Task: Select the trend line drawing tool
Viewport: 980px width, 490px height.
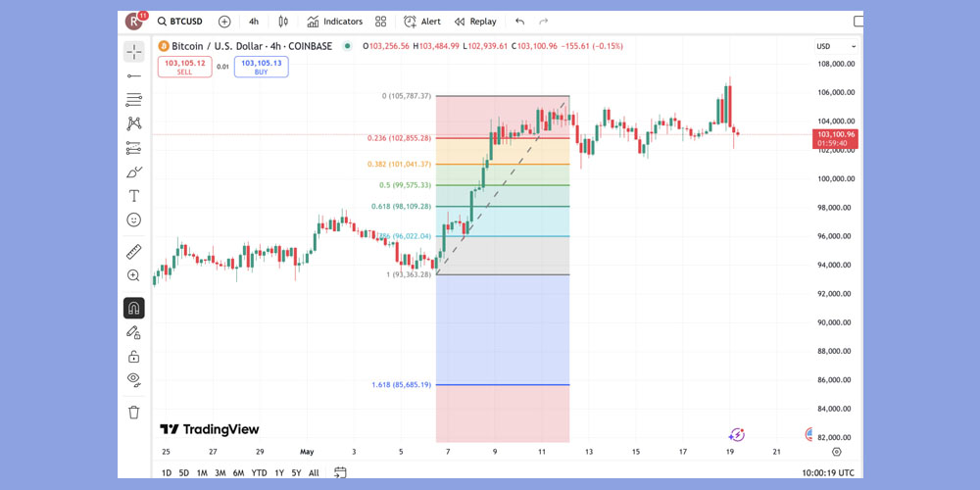Action: [134, 75]
